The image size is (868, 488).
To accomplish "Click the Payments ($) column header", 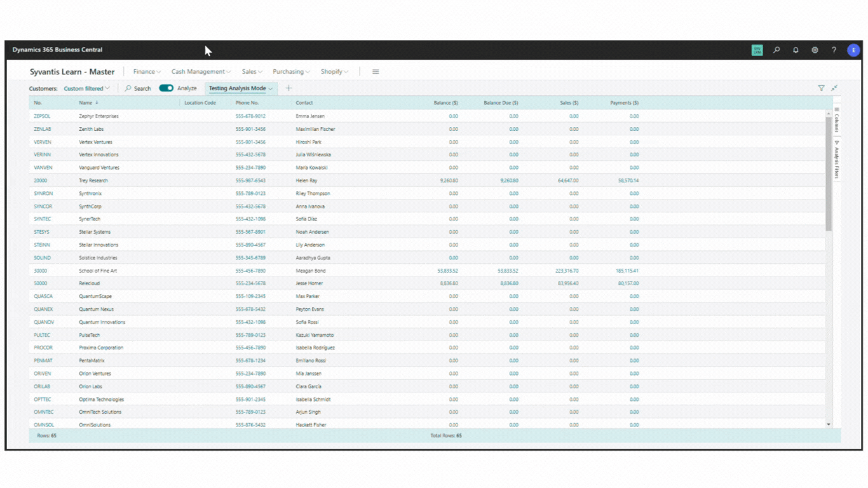I will pos(625,103).
